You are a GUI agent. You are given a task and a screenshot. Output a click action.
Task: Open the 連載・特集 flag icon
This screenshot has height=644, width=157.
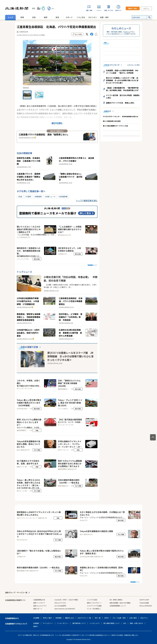89,7
